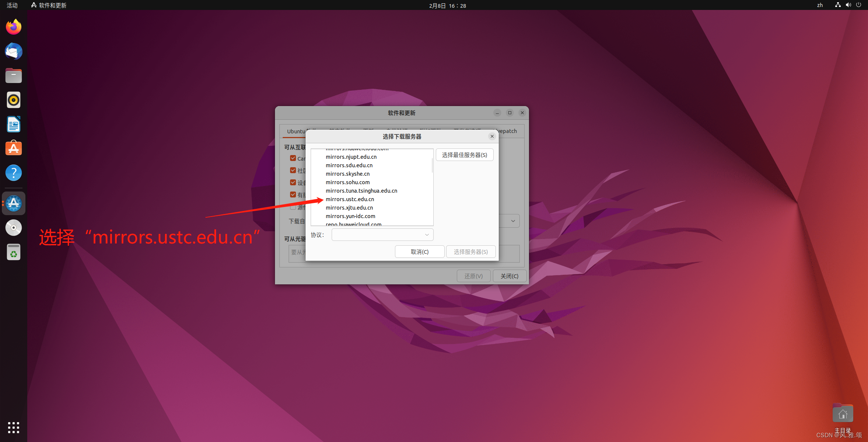Show applications grid button
This screenshot has height=442, width=868.
[x=14, y=427]
